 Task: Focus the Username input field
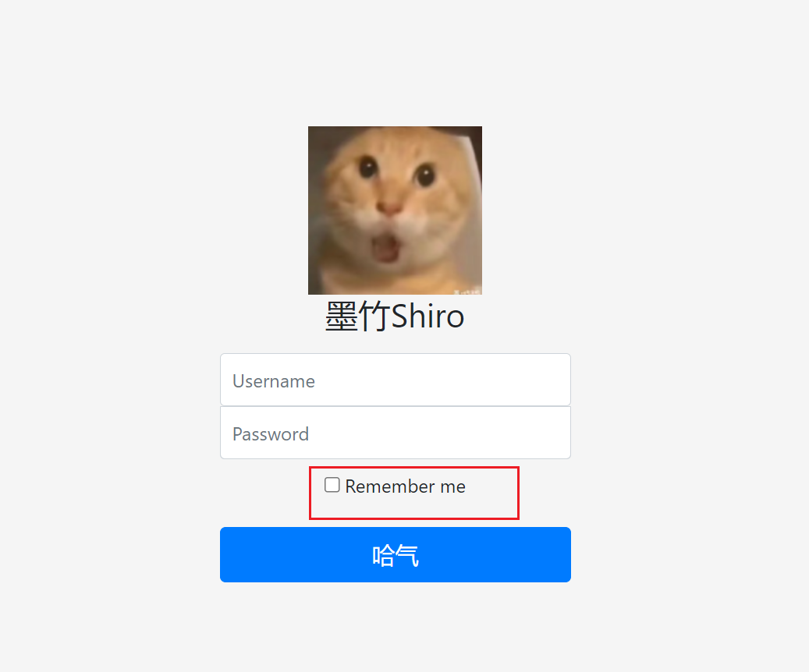tap(396, 380)
